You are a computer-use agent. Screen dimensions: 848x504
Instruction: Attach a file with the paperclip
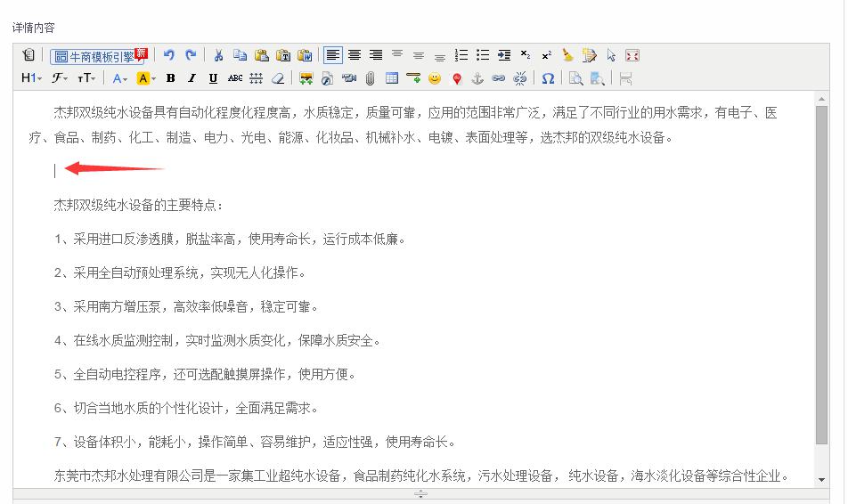tap(370, 78)
